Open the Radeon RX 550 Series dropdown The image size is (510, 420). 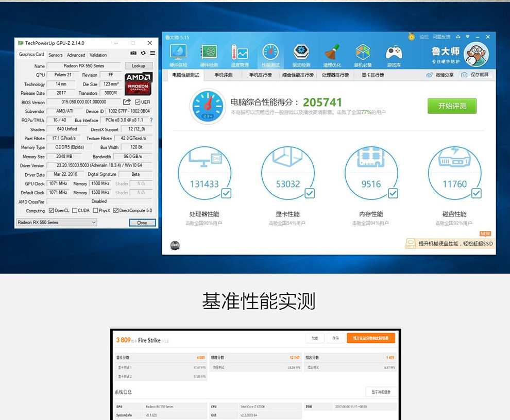[x=57, y=223]
